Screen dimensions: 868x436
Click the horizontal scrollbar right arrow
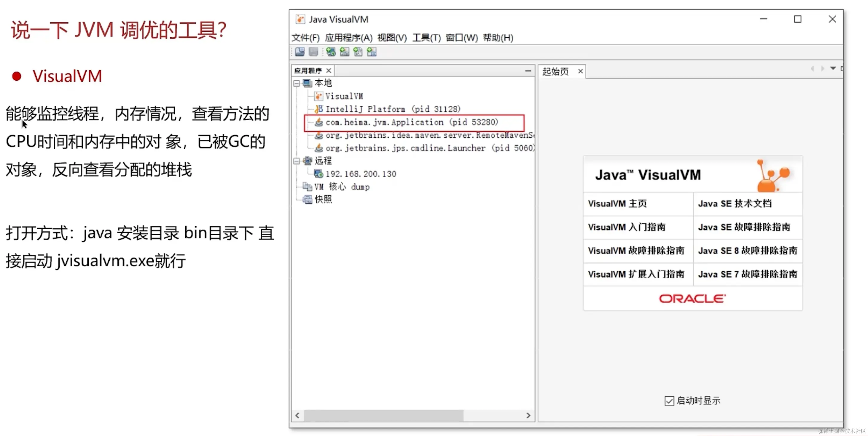pos(528,415)
